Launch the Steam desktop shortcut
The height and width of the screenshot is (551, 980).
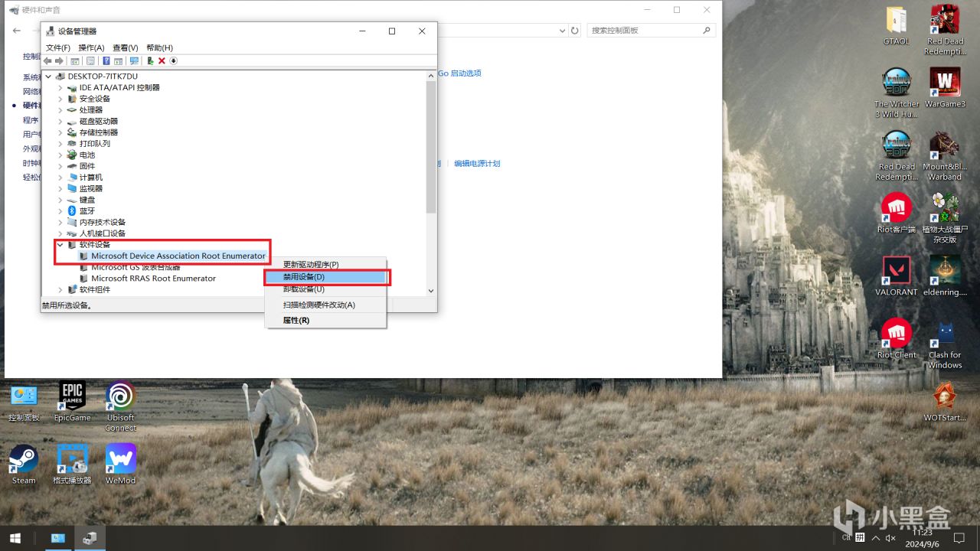pyautogui.click(x=24, y=464)
